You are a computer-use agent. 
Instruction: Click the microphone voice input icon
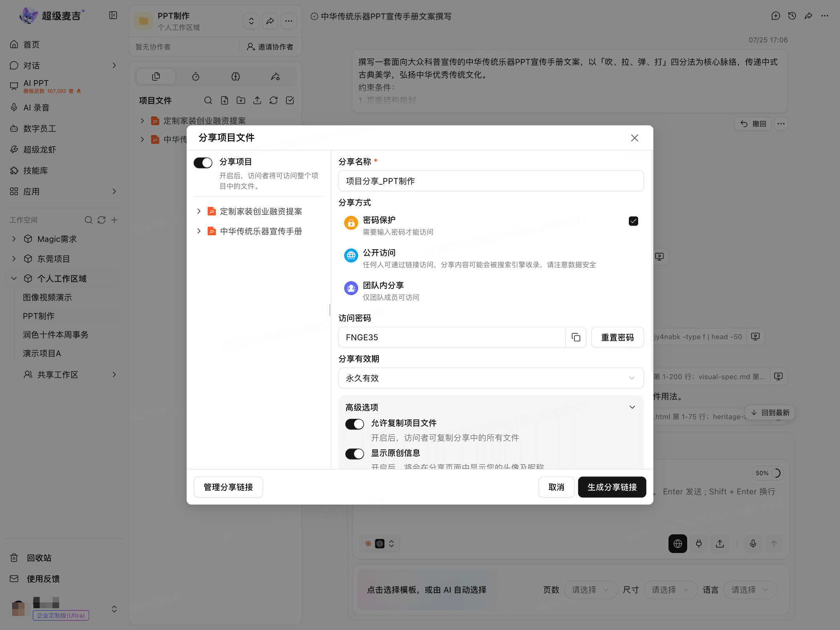[753, 544]
